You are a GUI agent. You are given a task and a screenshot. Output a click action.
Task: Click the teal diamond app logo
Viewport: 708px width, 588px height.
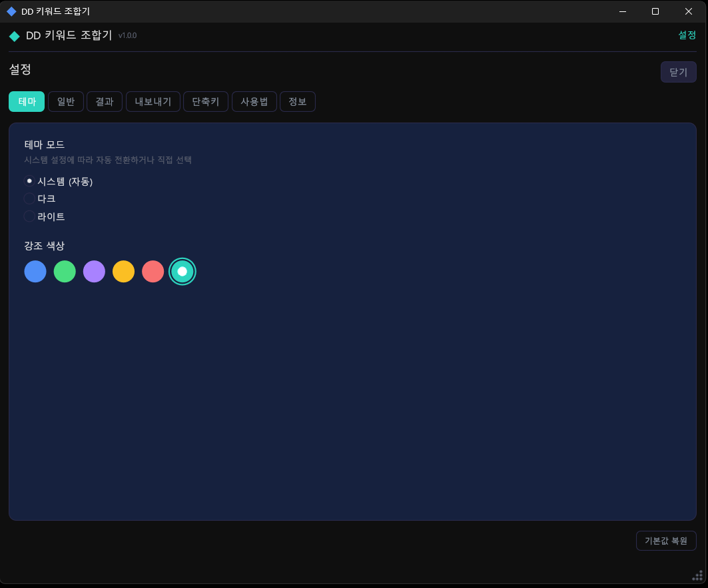[15, 36]
